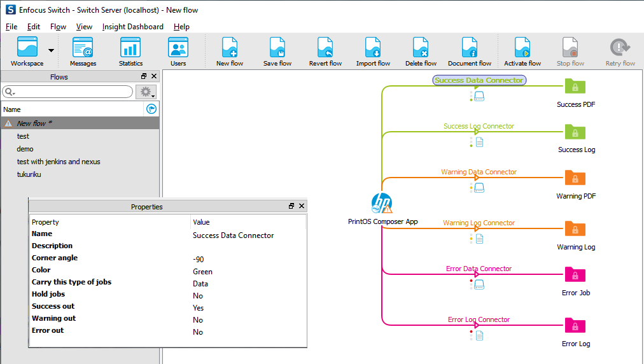This screenshot has width=644, height=364.
Task: Click the Name column header in Flows
Action: (x=73, y=109)
